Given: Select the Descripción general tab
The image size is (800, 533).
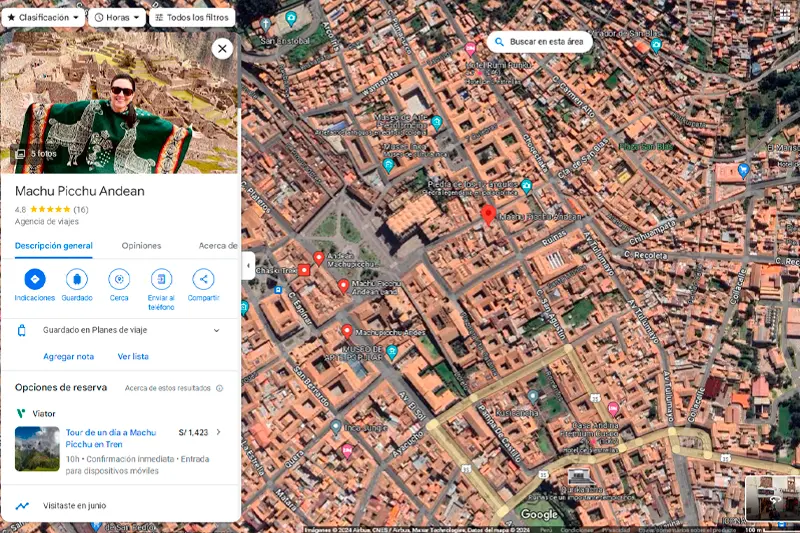Looking at the screenshot, I should click(54, 246).
